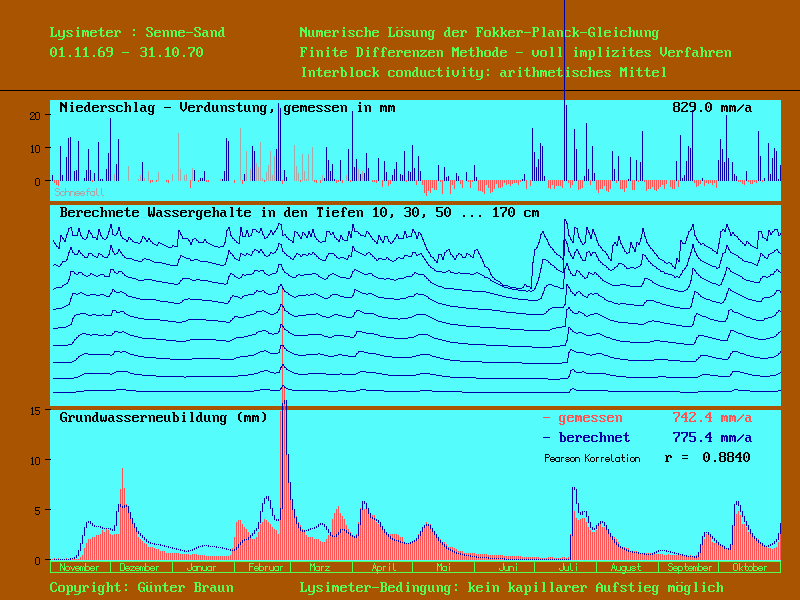This screenshot has height=600, width=800.
Task: Click the '15' tick on groundwater recharge axis
Action: 35,411
